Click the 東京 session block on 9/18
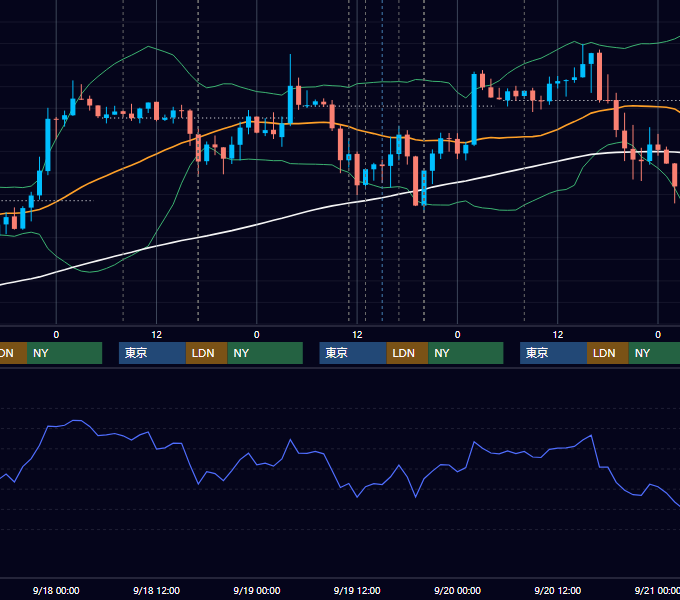The height and width of the screenshot is (600, 680). coord(152,353)
